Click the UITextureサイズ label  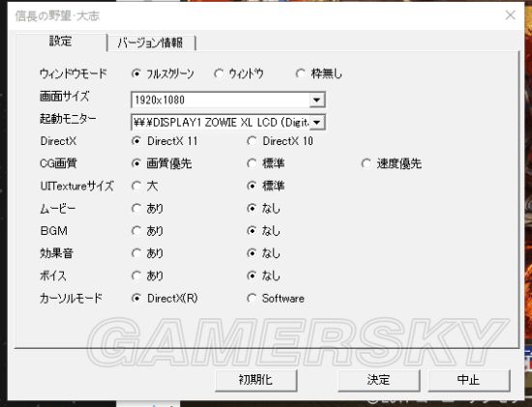(x=77, y=186)
